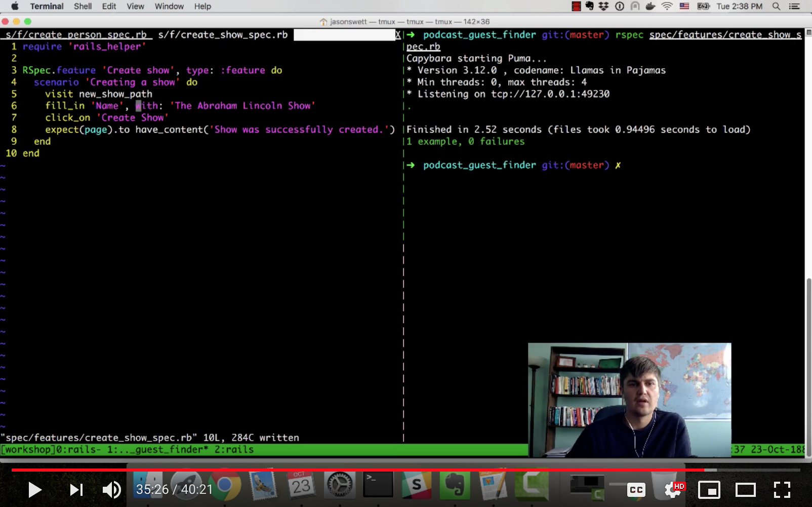
Task: Click the webcam video overlay of the presenter
Action: (629, 400)
